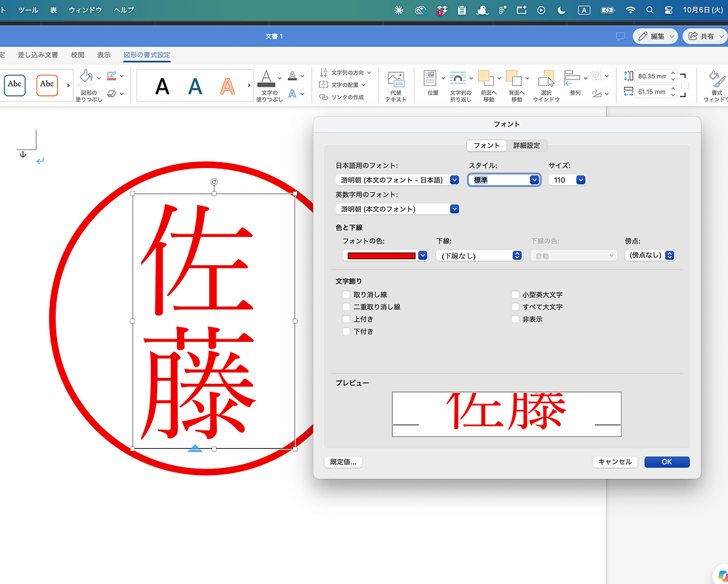Open the 編集 editing mode dropdown
The width and height of the screenshot is (728, 584).
656,36
